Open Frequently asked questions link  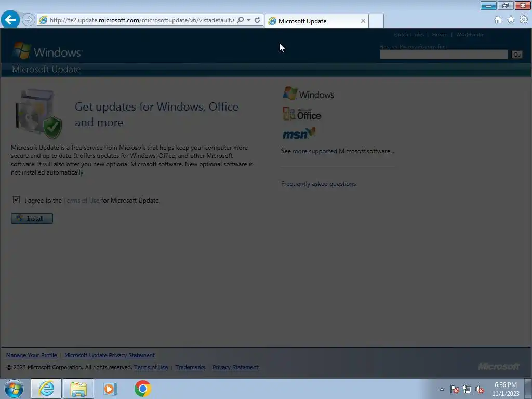coord(318,184)
